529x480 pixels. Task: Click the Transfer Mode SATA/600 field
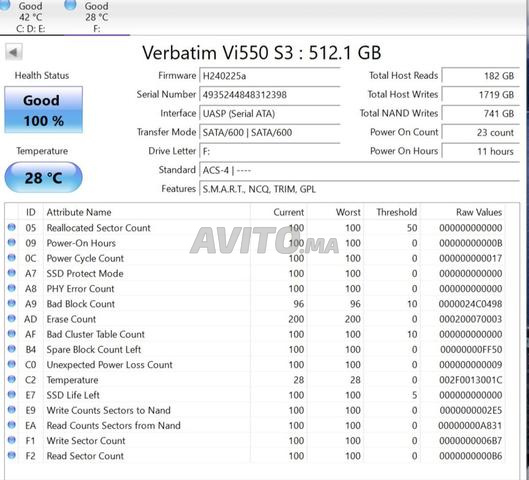[x=270, y=133]
